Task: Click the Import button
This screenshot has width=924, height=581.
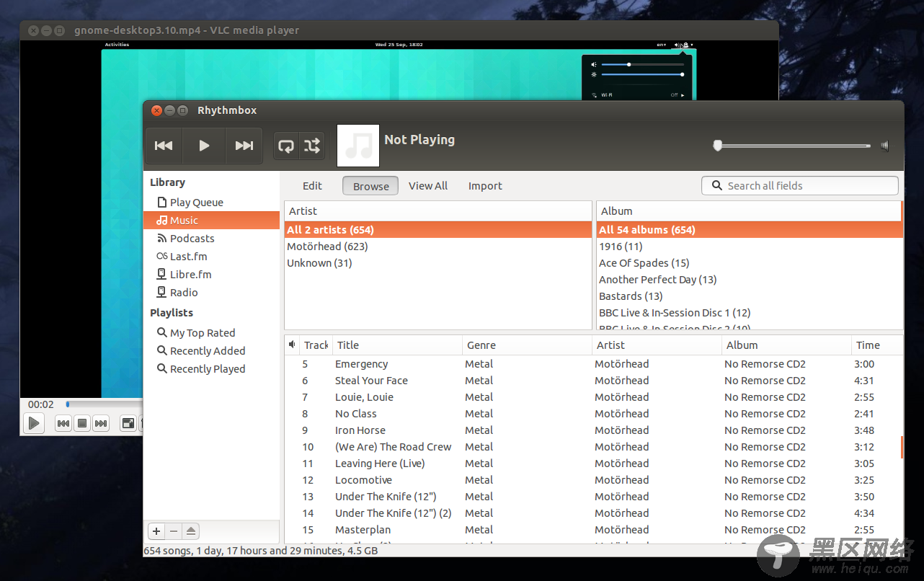Action: [x=484, y=185]
